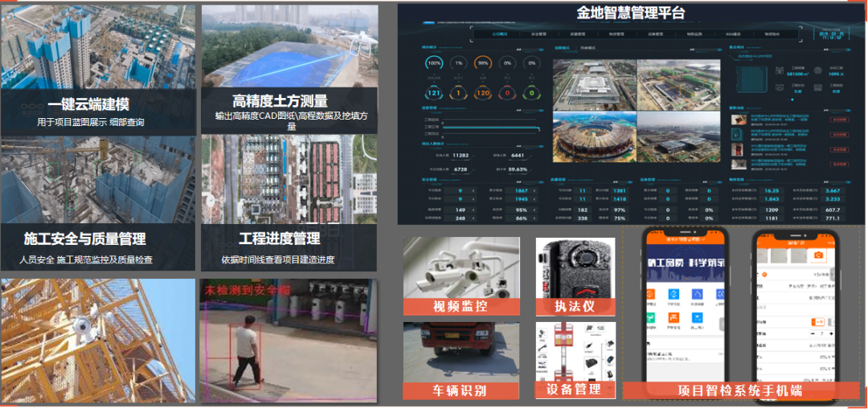
Task: Tap the blue house icon on left phone
Action: point(698,294)
